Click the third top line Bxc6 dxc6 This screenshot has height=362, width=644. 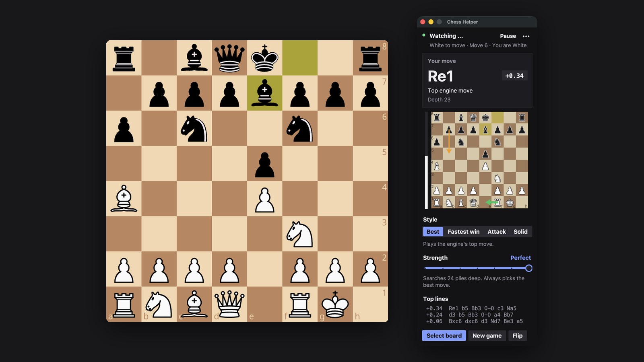[x=475, y=321]
